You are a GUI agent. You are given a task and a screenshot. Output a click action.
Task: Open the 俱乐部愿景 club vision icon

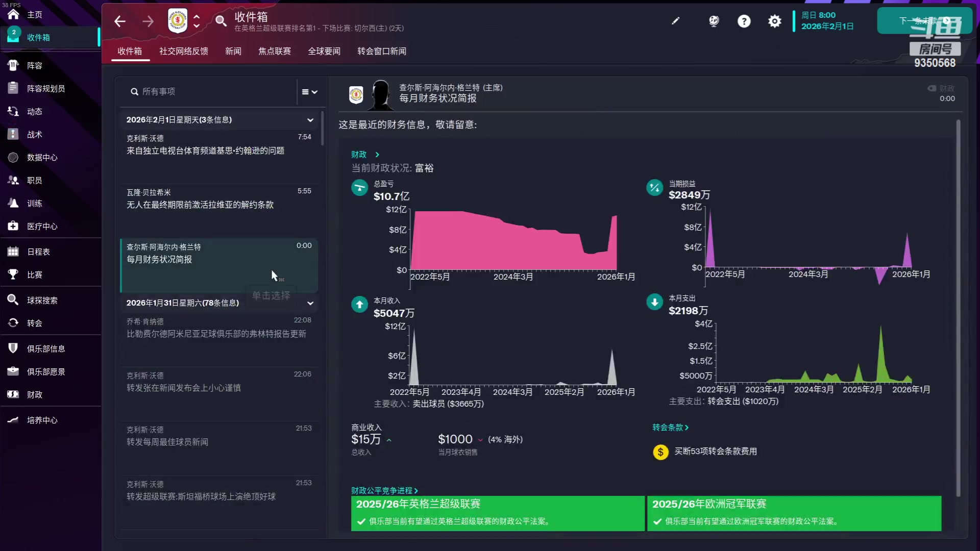(x=13, y=371)
